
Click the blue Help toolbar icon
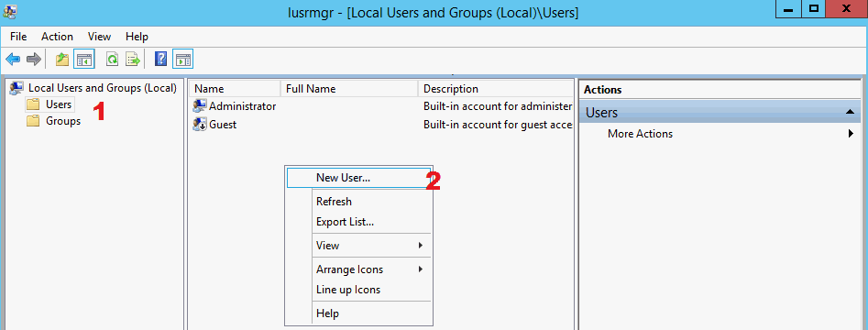coord(161,59)
